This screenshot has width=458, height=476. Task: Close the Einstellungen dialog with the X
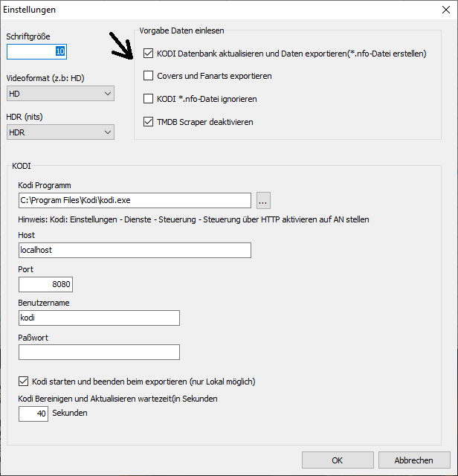pyautogui.click(x=446, y=10)
